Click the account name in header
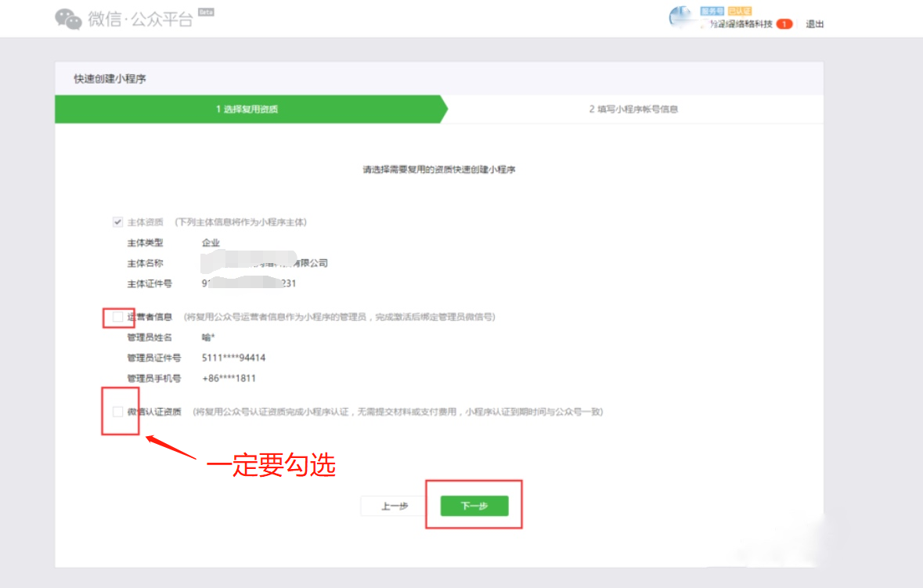This screenshot has width=923, height=588. point(741,24)
